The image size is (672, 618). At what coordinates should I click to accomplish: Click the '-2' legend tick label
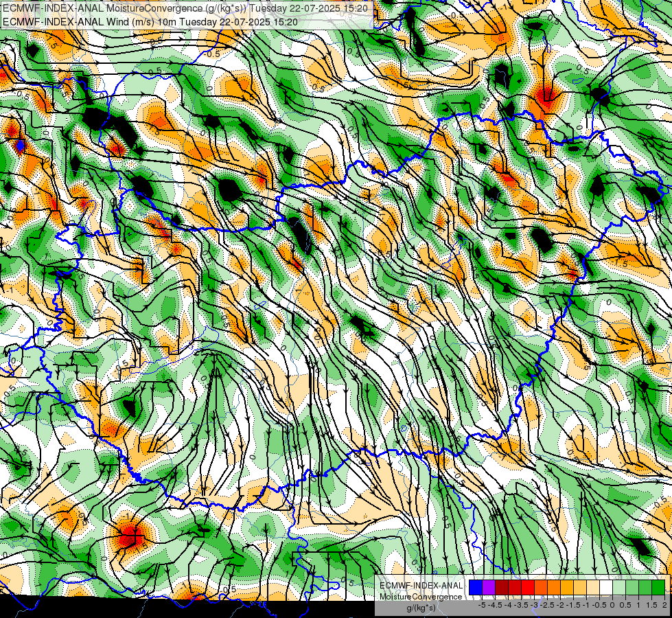(x=560, y=605)
